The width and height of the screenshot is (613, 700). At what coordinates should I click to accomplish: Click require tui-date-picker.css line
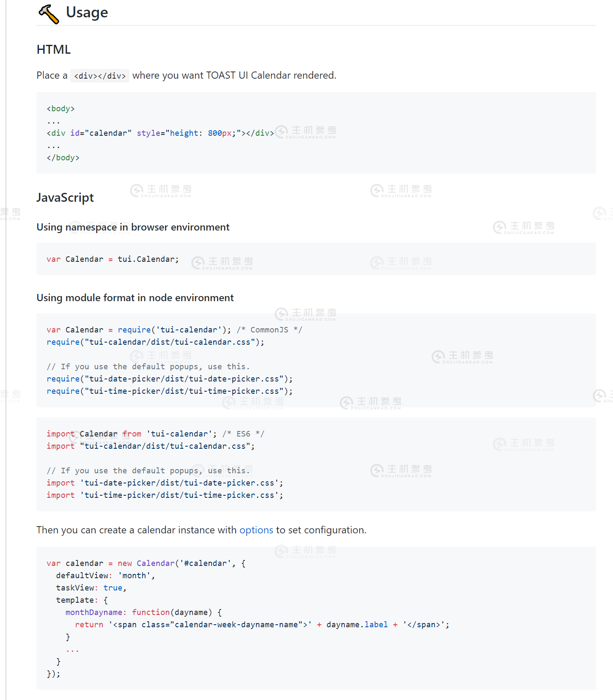170,379
